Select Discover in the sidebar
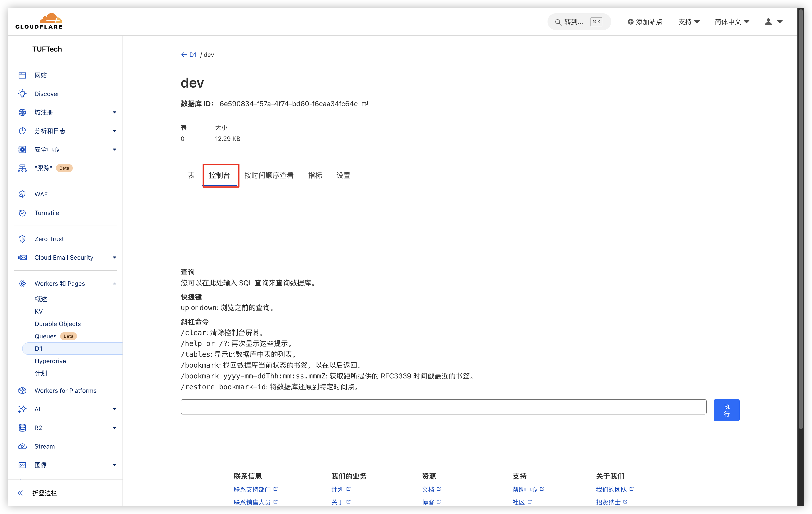Viewport: 812px width, 514px height. (46, 93)
